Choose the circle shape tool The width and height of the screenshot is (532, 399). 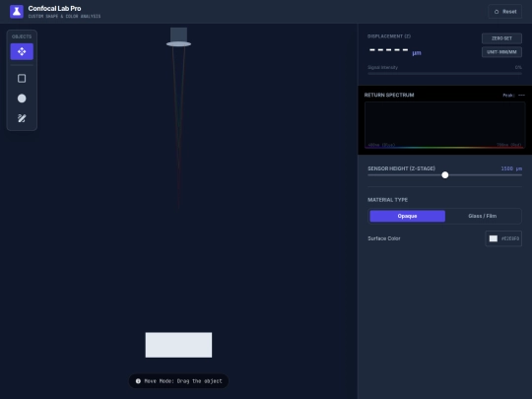click(22, 99)
